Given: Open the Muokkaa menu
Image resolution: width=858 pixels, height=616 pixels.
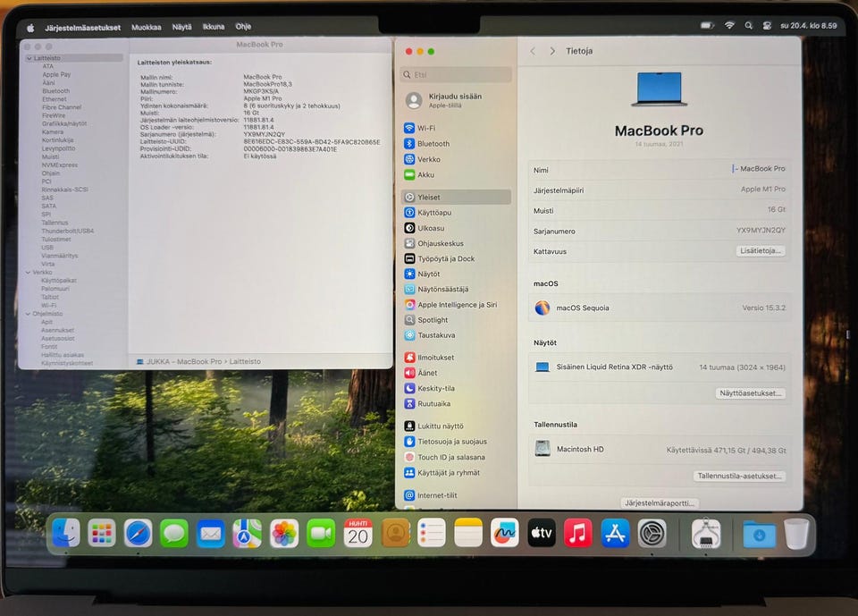Looking at the screenshot, I should tap(146, 27).
